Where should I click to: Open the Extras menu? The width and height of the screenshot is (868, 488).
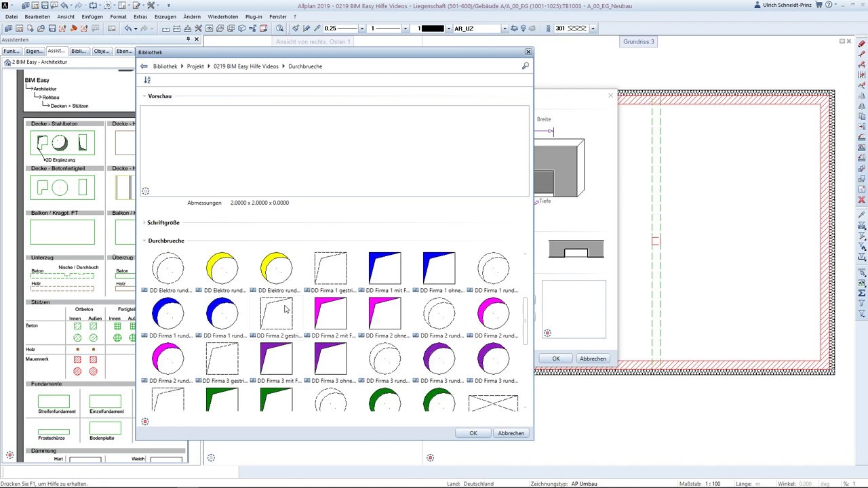click(x=140, y=16)
